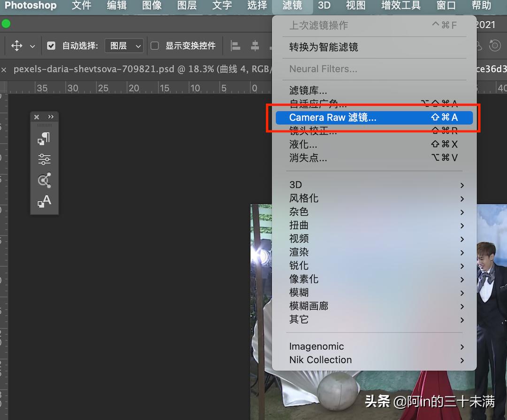Viewport: 507px width, 420px height.
Task: Select the Move tool in the options bar
Action: click(x=17, y=45)
